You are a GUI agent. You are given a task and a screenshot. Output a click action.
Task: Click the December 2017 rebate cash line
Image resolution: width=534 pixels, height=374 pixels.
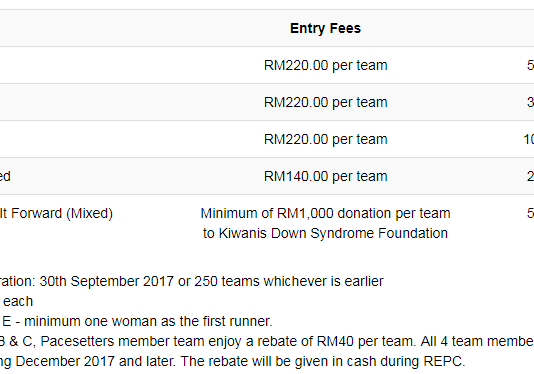[233, 361]
